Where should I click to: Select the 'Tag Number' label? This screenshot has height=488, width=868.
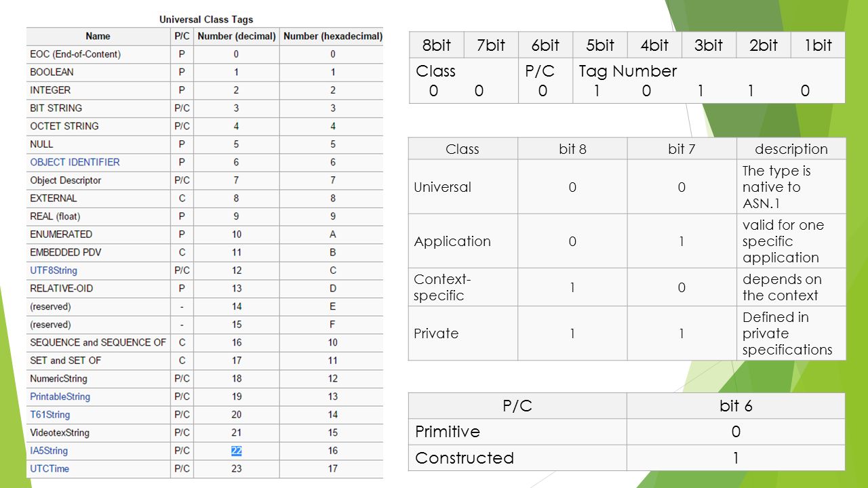tap(627, 71)
